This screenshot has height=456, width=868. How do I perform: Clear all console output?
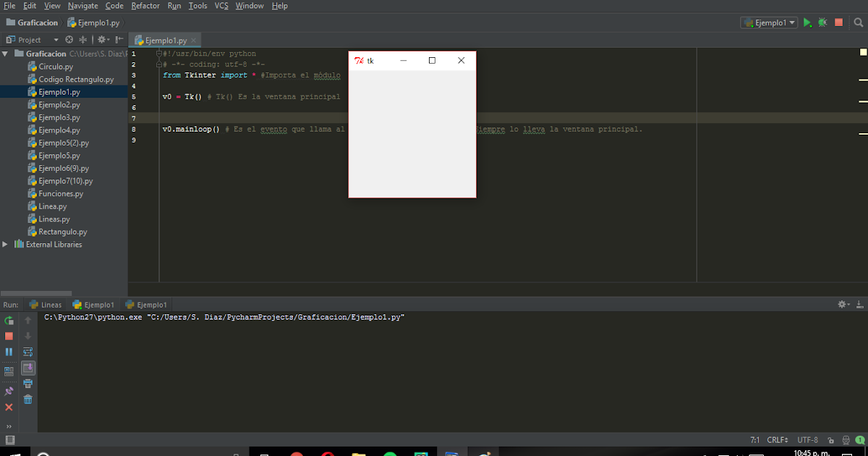27,399
